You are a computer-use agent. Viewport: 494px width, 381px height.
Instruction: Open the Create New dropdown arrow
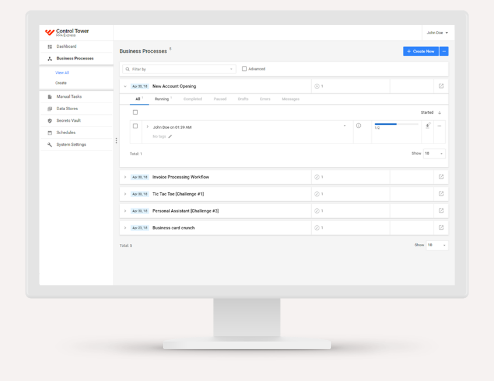(444, 51)
